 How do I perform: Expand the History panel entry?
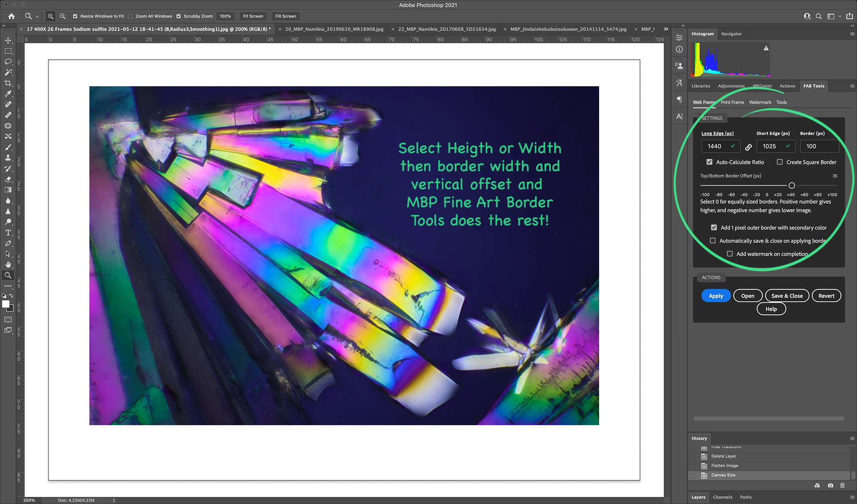pyautogui.click(x=852, y=438)
